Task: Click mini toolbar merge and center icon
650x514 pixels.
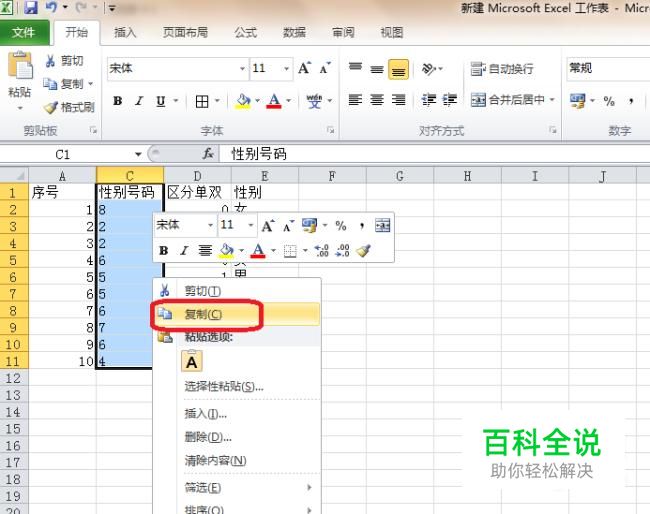Action: point(382,225)
